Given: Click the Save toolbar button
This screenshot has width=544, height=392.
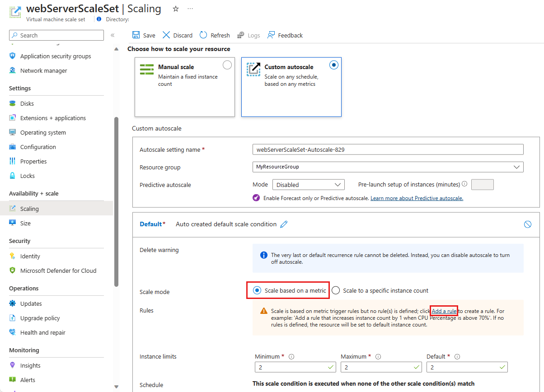Looking at the screenshot, I should tap(144, 35).
